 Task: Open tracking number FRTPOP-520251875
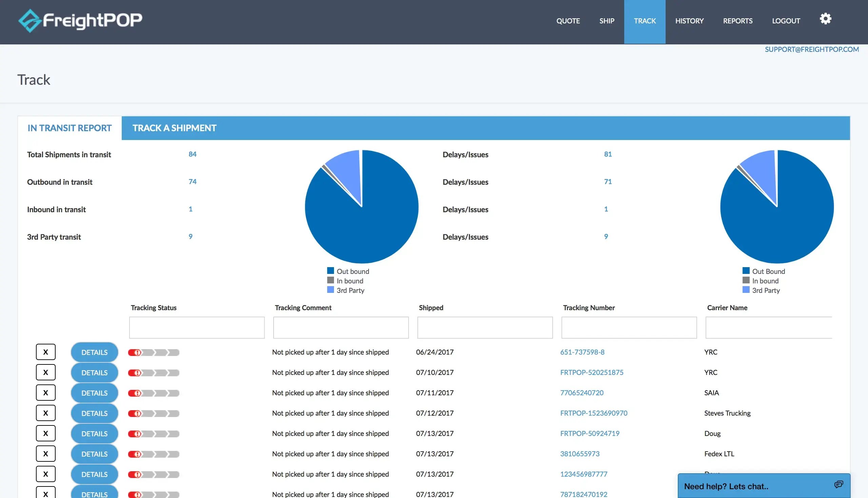coord(592,372)
